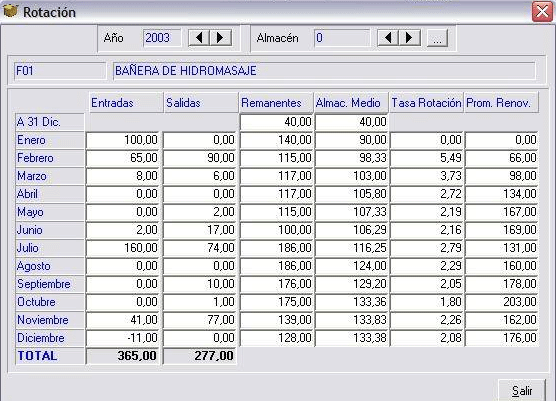
Task: Select Julio Entradas cell with 160,00
Action: (123, 247)
